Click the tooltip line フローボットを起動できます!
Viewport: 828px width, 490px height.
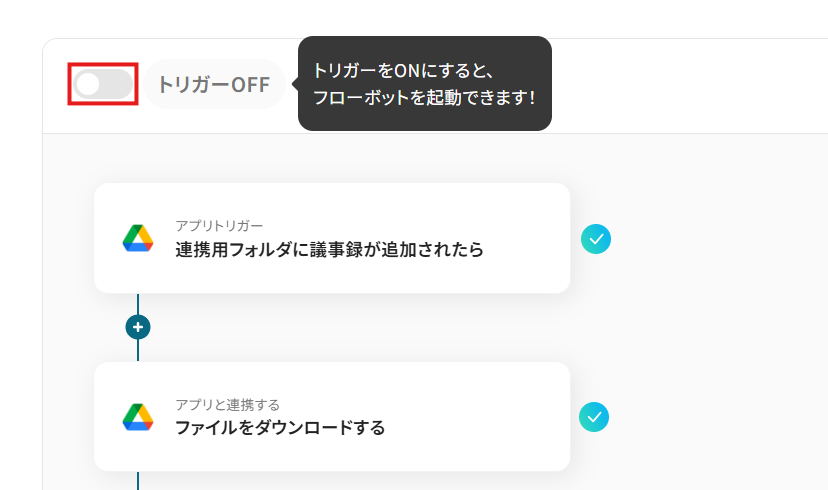[x=424, y=98]
